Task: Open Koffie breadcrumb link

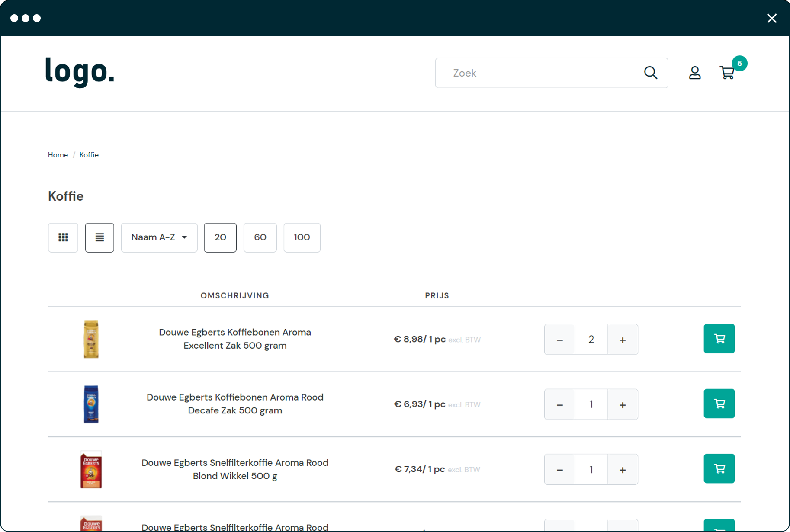Action: pos(89,155)
